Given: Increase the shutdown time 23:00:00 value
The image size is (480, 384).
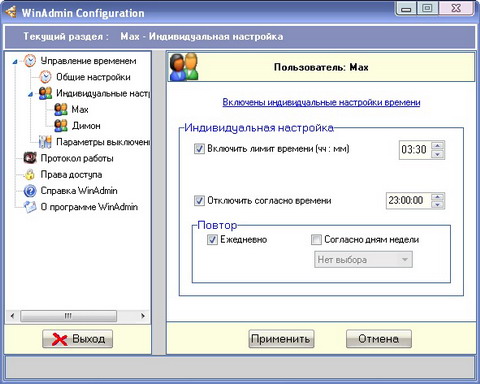Looking at the screenshot, I should [437, 197].
